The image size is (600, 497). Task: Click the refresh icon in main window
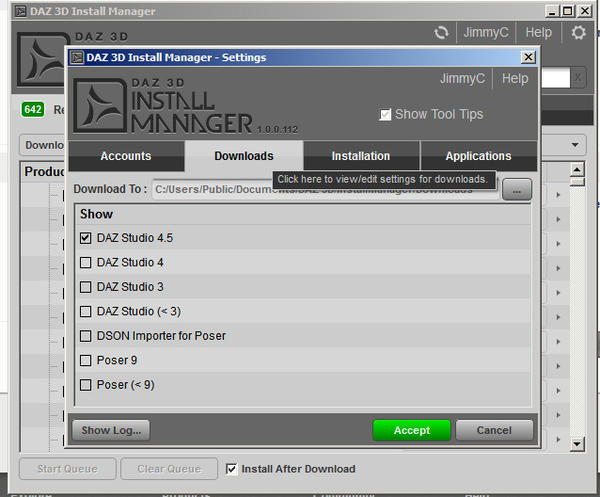click(441, 33)
